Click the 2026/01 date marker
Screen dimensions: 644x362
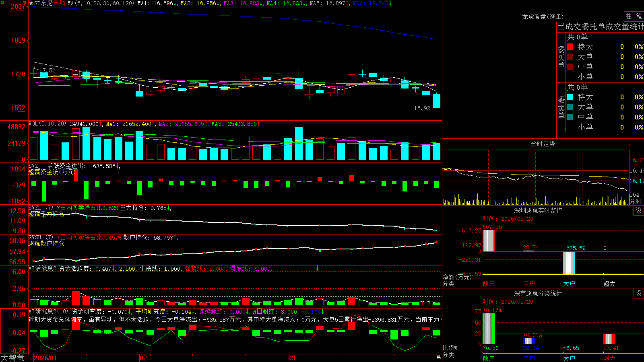tap(45, 358)
